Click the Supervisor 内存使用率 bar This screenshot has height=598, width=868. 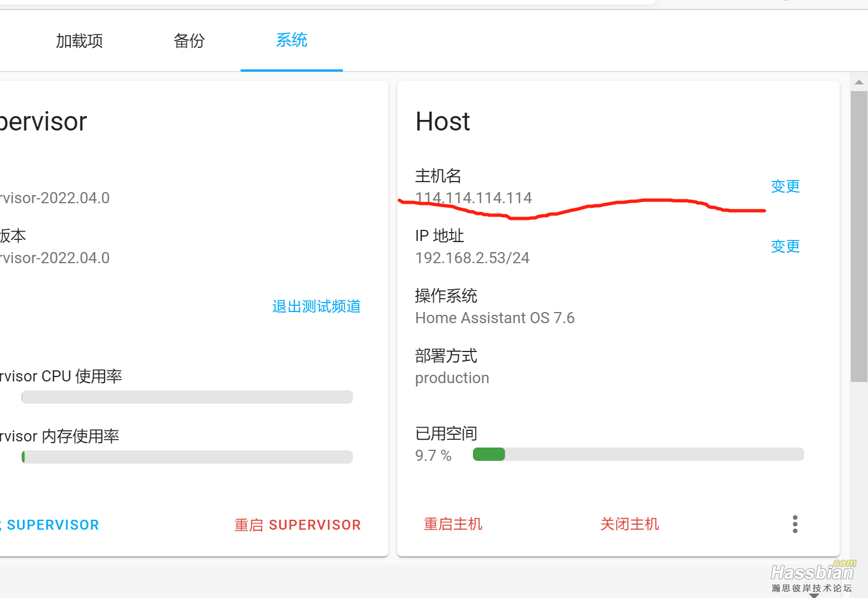pyautogui.click(x=187, y=457)
